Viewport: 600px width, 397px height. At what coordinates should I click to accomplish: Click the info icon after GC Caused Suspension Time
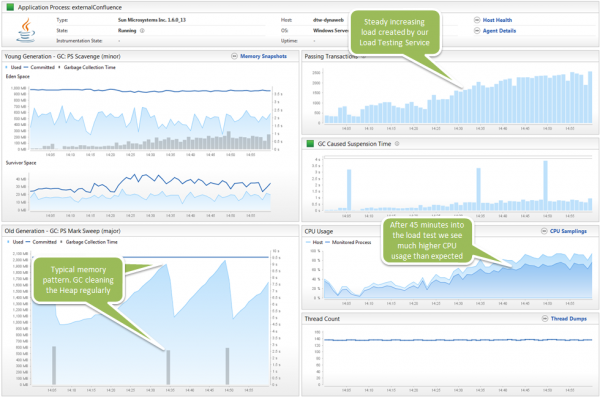397,144
